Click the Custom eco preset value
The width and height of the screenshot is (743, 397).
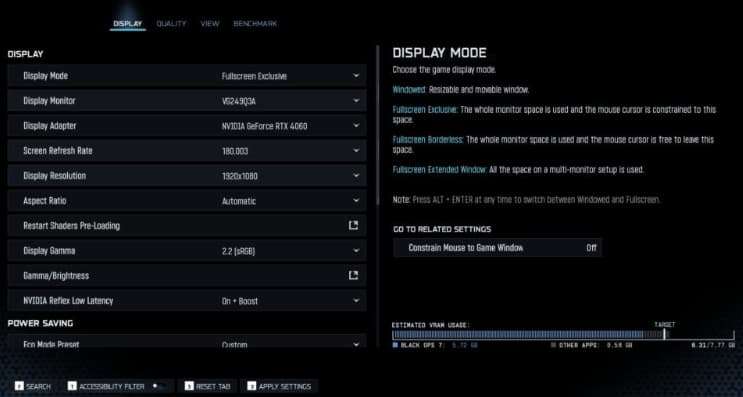235,344
